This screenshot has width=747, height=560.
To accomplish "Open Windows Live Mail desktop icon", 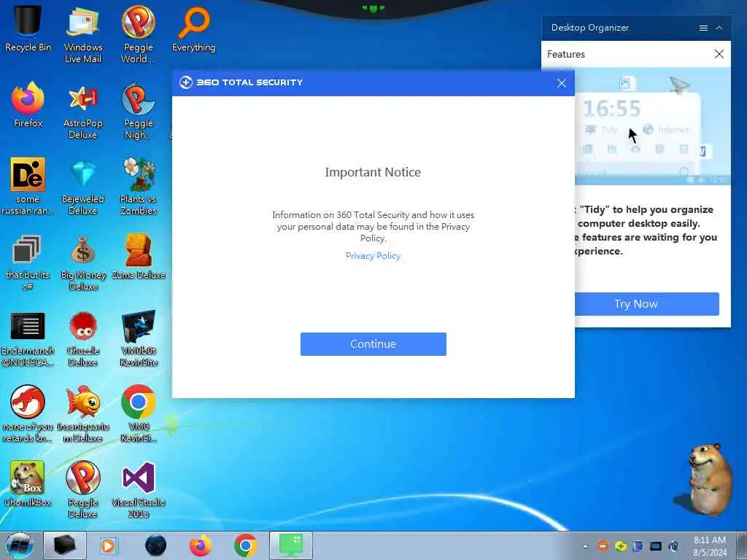I will pos(83,34).
